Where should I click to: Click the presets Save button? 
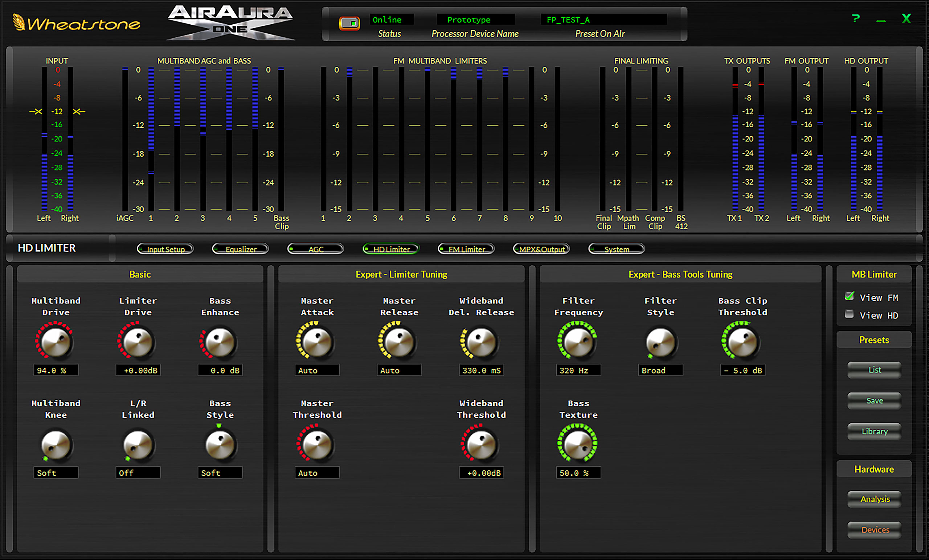(x=874, y=401)
